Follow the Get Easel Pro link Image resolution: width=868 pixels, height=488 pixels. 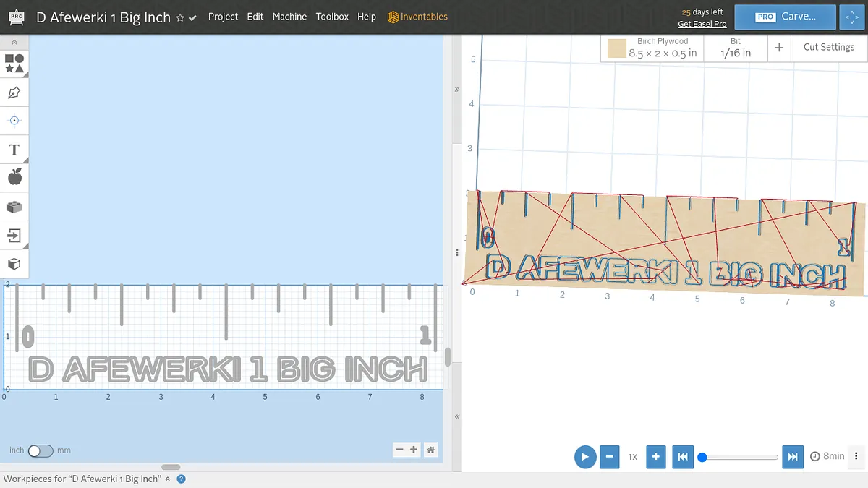pos(702,24)
